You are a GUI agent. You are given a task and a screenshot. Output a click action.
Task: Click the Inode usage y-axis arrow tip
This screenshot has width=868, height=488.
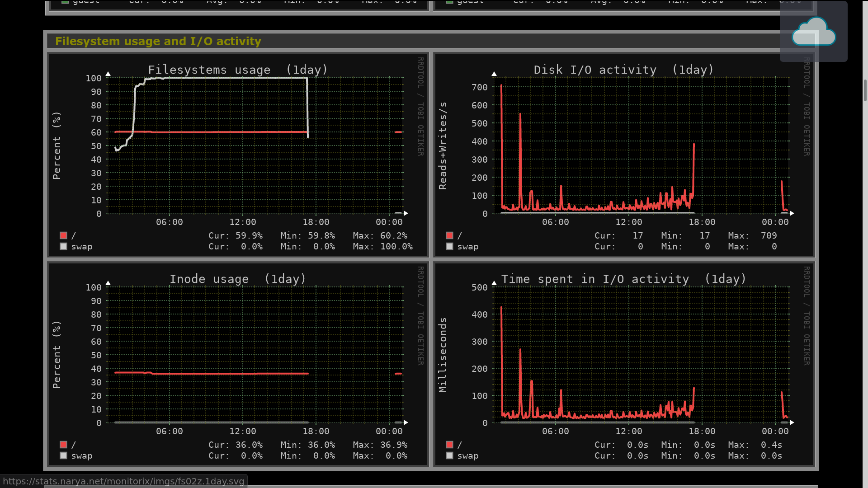(x=108, y=283)
